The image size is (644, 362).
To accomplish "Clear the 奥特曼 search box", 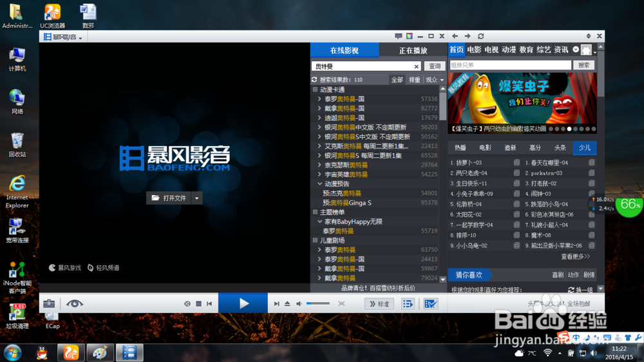I will click(x=416, y=66).
